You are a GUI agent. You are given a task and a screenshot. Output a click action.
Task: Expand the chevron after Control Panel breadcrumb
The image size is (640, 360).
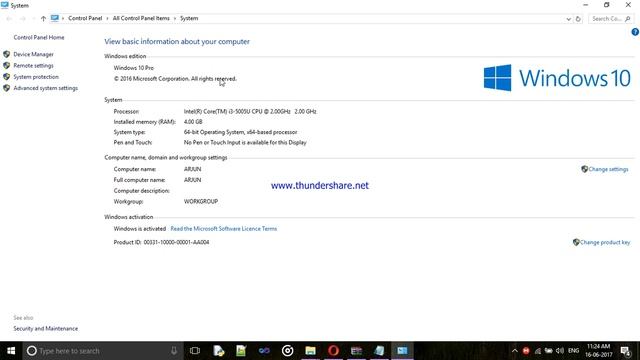pyautogui.click(x=107, y=19)
